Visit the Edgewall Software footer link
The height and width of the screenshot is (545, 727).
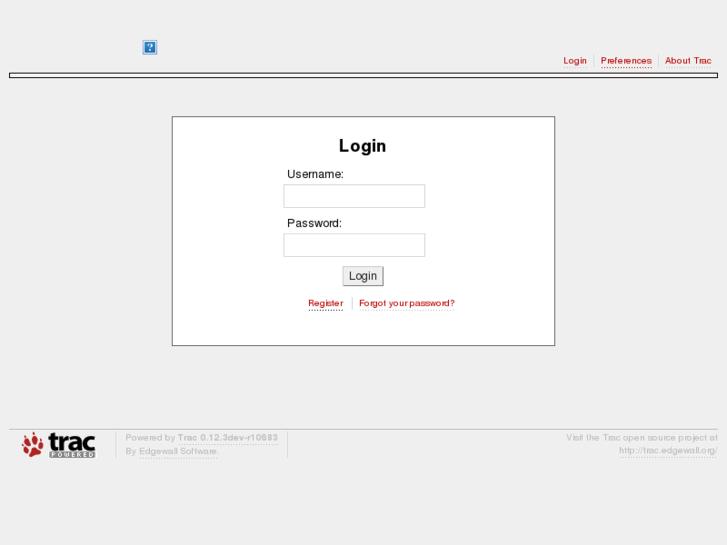coord(178,451)
